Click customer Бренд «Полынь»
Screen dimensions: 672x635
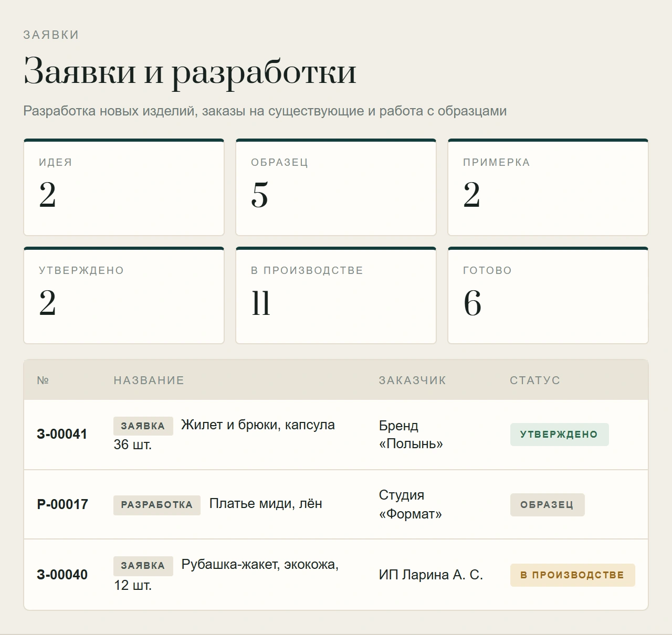click(411, 435)
